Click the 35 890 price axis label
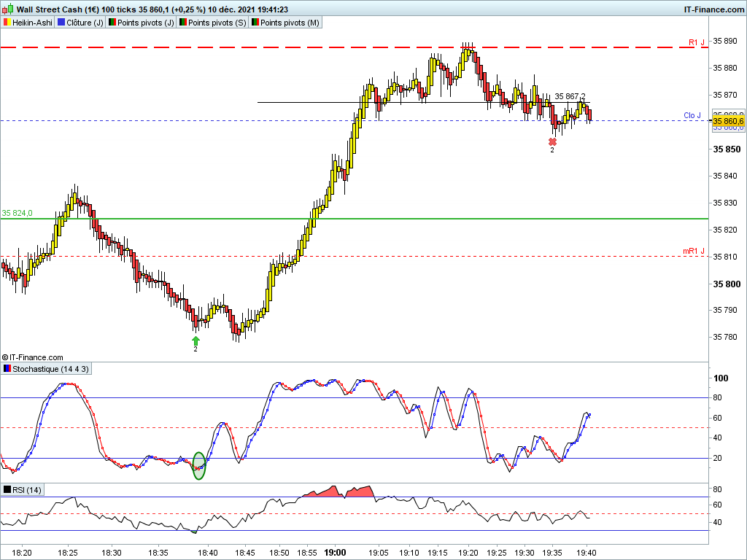 pyautogui.click(x=724, y=41)
